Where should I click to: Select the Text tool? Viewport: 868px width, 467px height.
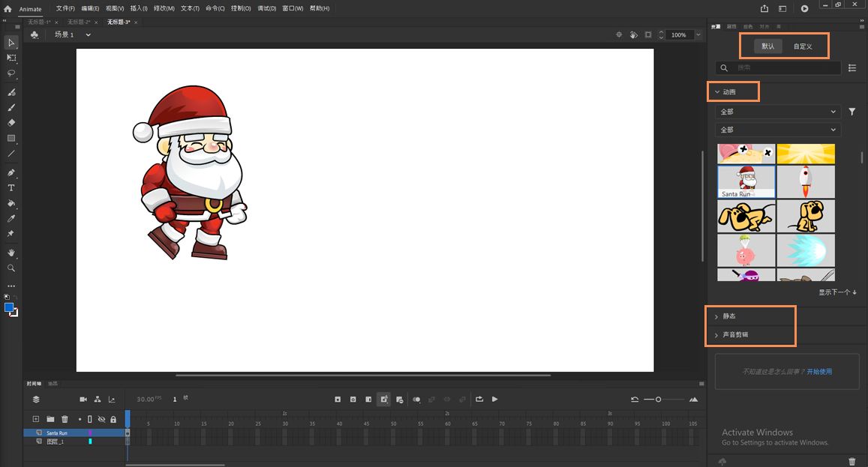point(11,188)
